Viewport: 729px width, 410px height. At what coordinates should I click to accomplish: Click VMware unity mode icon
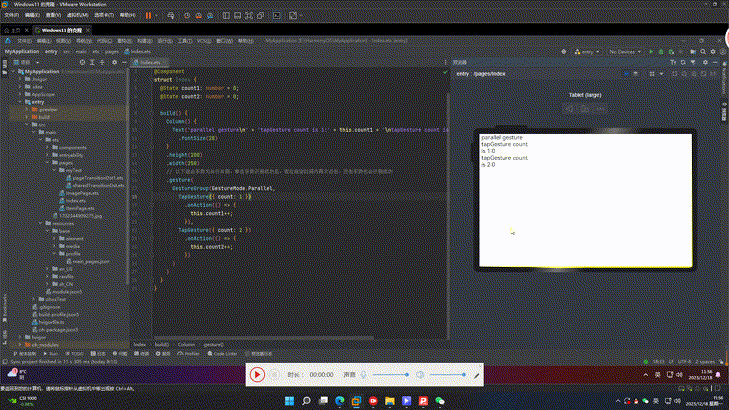pyautogui.click(x=260, y=15)
